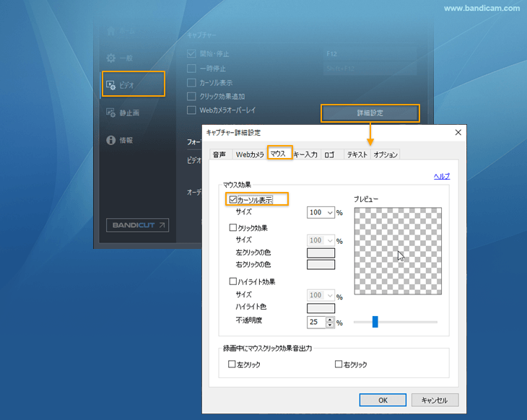Switch to the オプション tab

386,154
